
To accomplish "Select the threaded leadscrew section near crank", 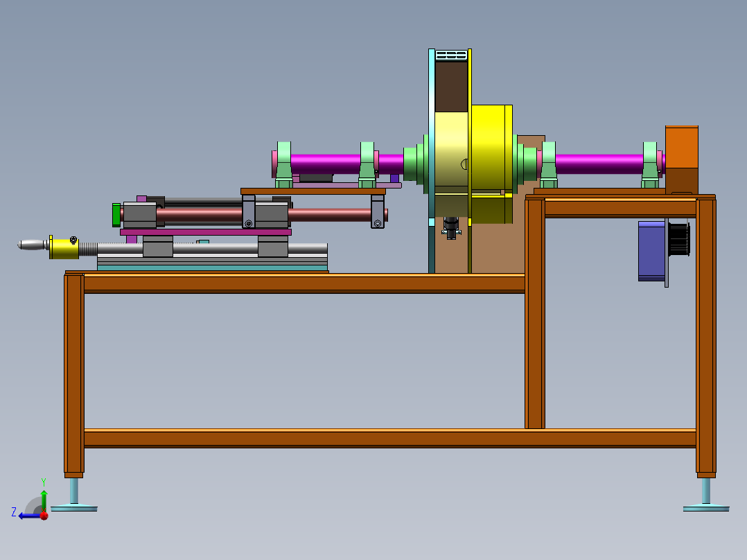I will pyautogui.click(x=88, y=248).
